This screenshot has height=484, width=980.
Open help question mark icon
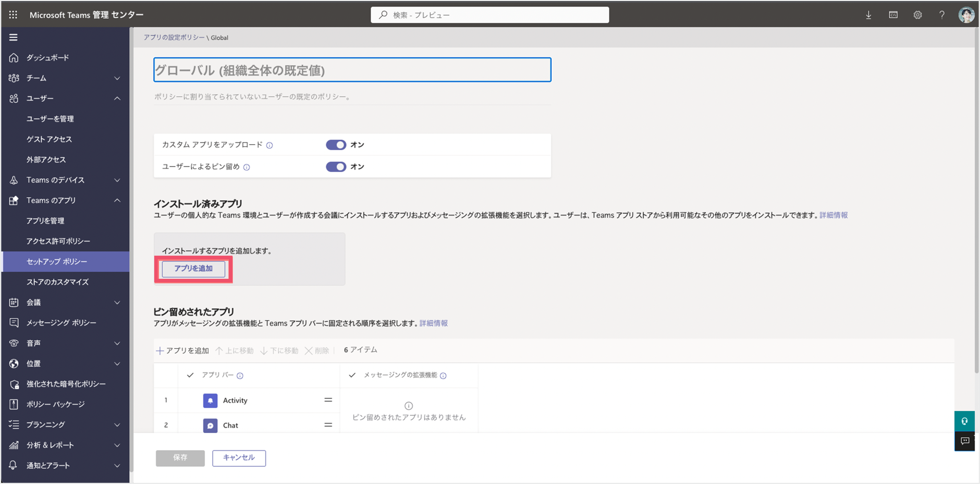point(942,15)
